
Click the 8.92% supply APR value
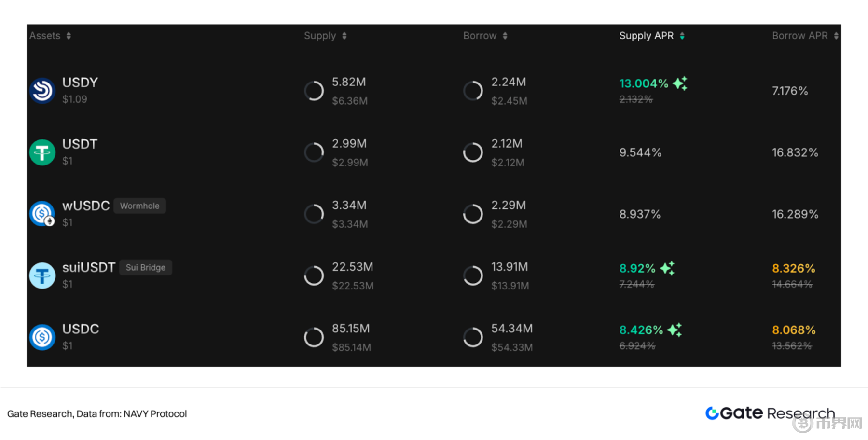coord(637,268)
